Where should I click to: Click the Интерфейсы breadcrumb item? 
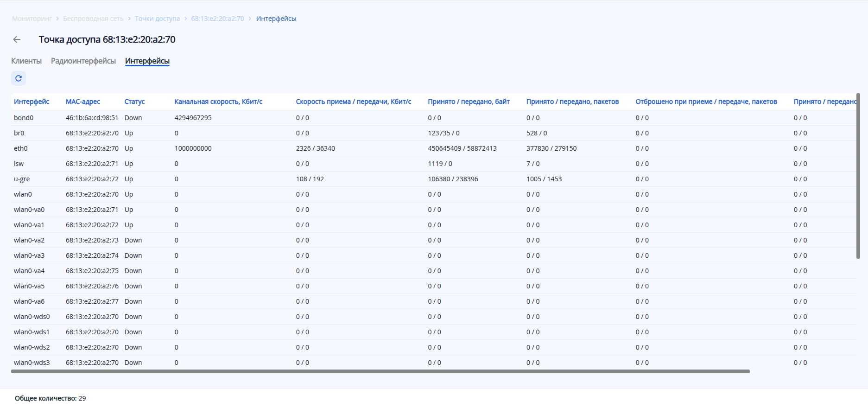[276, 19]
